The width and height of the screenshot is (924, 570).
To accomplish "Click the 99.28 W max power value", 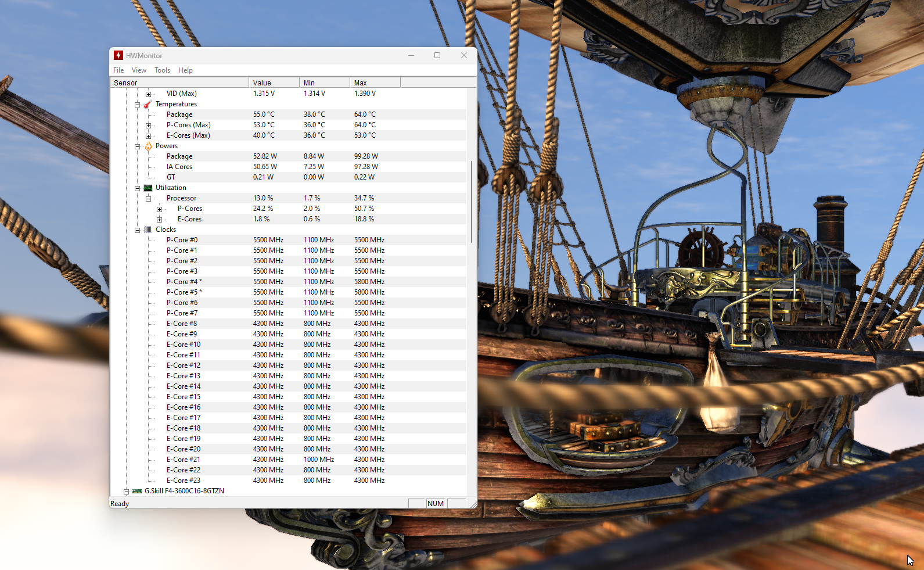I will (366, 156).
